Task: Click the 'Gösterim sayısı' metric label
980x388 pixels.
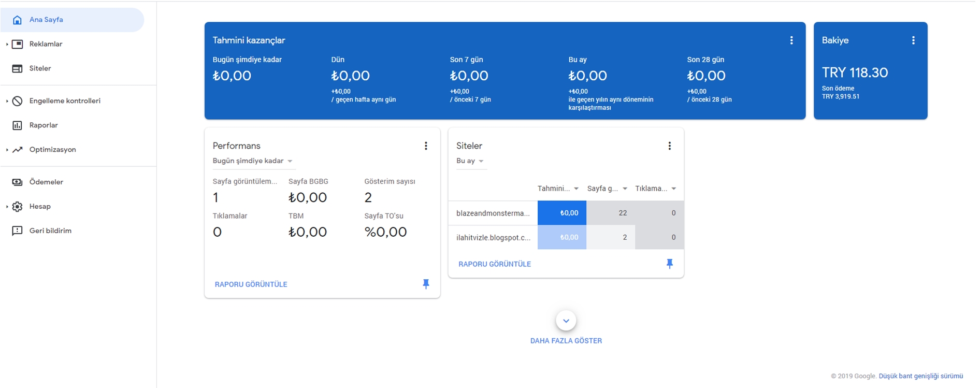Action: tap(390, 181)
